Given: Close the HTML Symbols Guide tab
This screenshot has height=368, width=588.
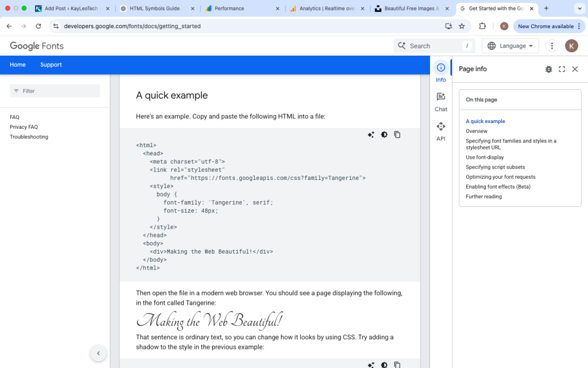Looking at the screenshot, I should pos(193,8).
